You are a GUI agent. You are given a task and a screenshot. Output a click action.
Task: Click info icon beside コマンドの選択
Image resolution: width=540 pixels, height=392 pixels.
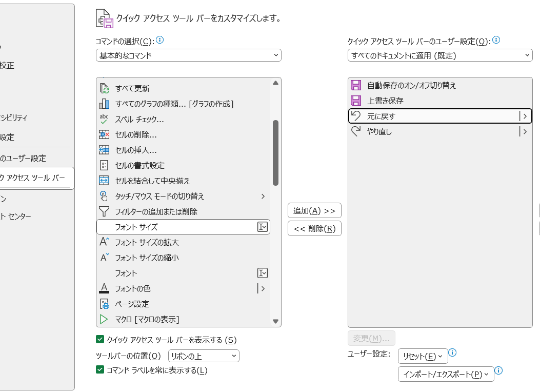(160, 40)
